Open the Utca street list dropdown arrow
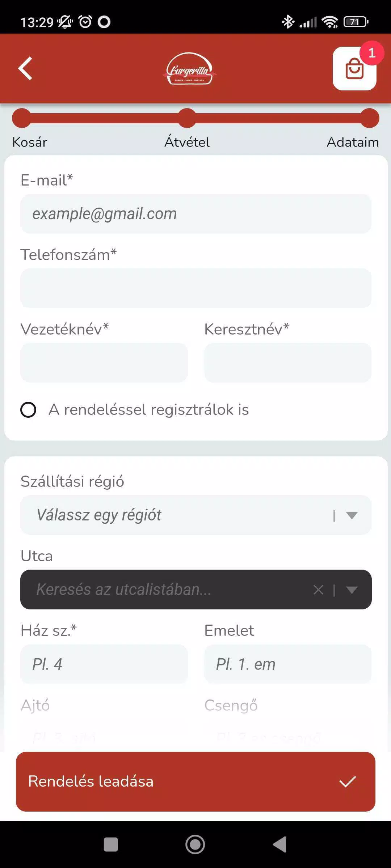The width and height of the screenshot is (391, 868). [352, 590]
